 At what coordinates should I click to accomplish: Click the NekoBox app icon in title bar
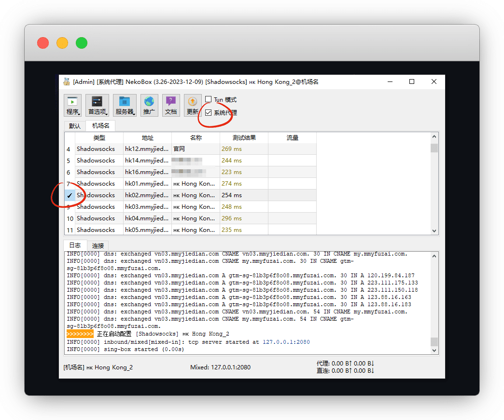[x=67, y=81]
